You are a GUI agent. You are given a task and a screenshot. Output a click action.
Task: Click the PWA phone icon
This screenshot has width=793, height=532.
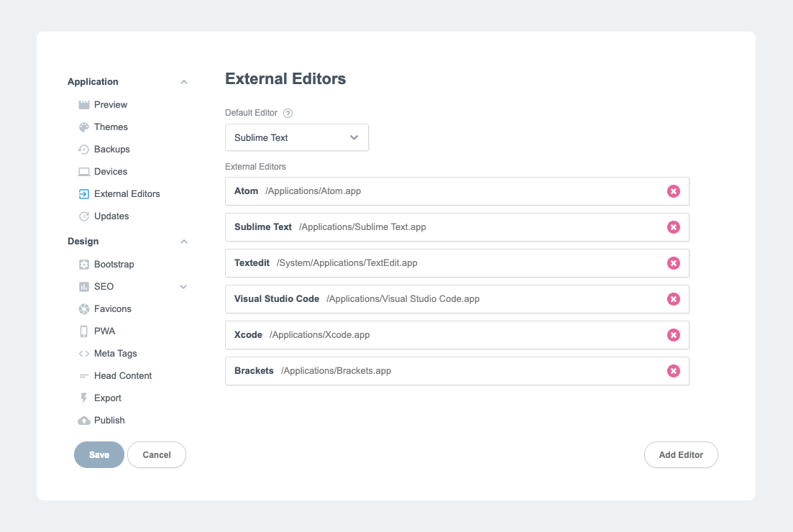click(84, 331)
